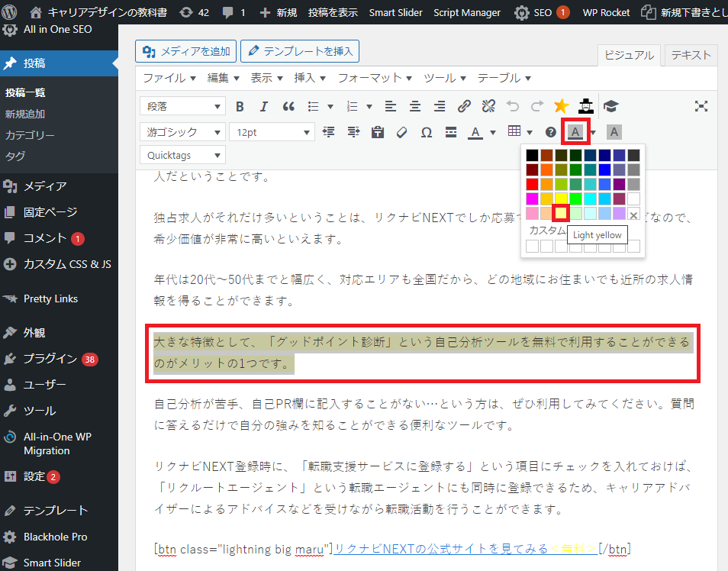Select the Light yellow color swatch
The width and height of the screenshot is (728, 571).
point(561,215)
